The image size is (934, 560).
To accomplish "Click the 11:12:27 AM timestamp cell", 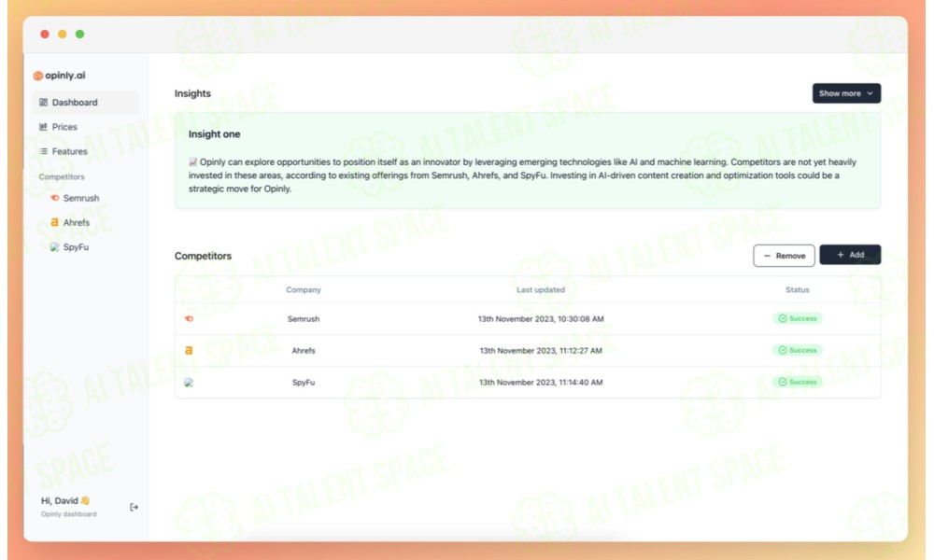I will point(541,351).
